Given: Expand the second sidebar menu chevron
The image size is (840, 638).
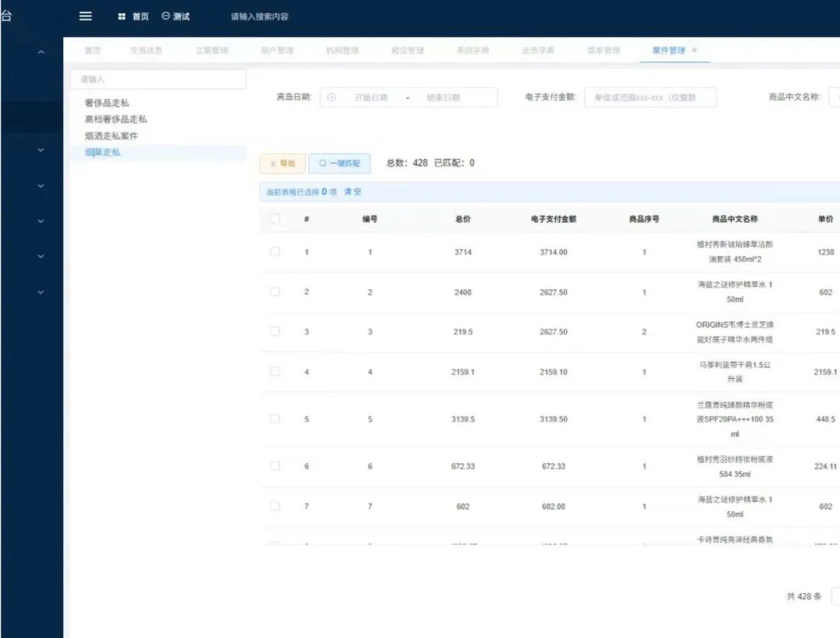Looking at the screenshot, I should click(x=41, y=150).
